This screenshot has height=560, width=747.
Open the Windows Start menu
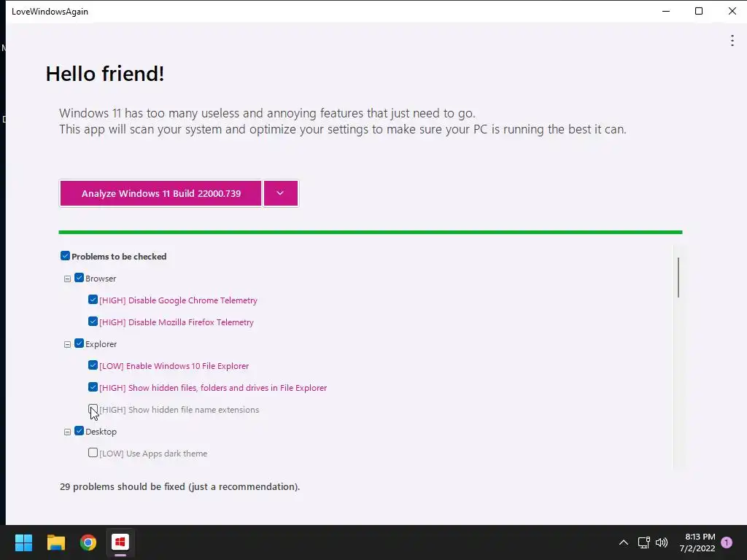pos(23,542)
